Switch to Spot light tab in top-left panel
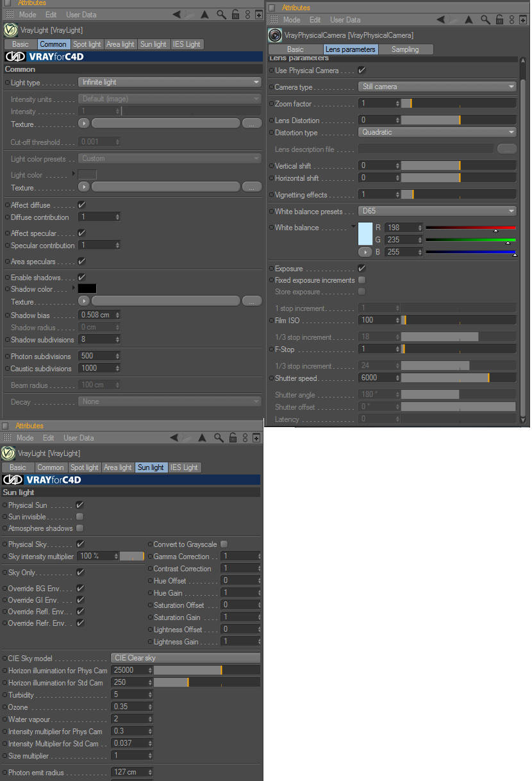Image resolution: width=532 pixels, height=781 pixels. pos(87,44)
